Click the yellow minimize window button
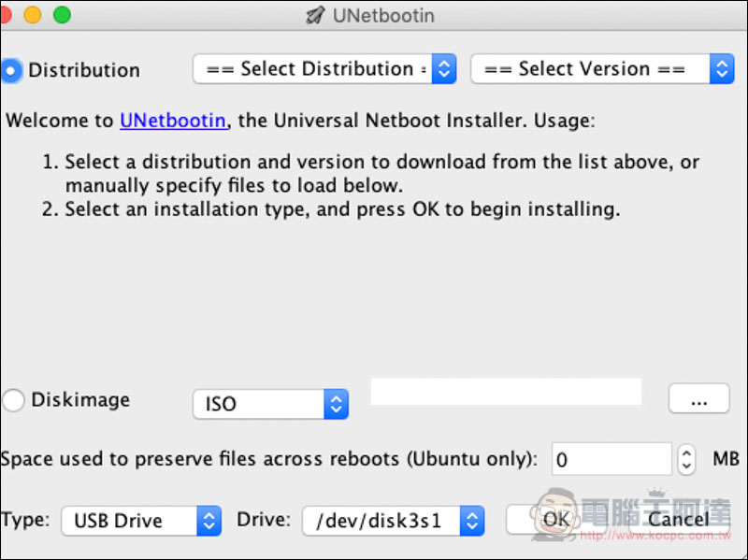The height and width of the screenshot is (560, 748). coord(33,15)
